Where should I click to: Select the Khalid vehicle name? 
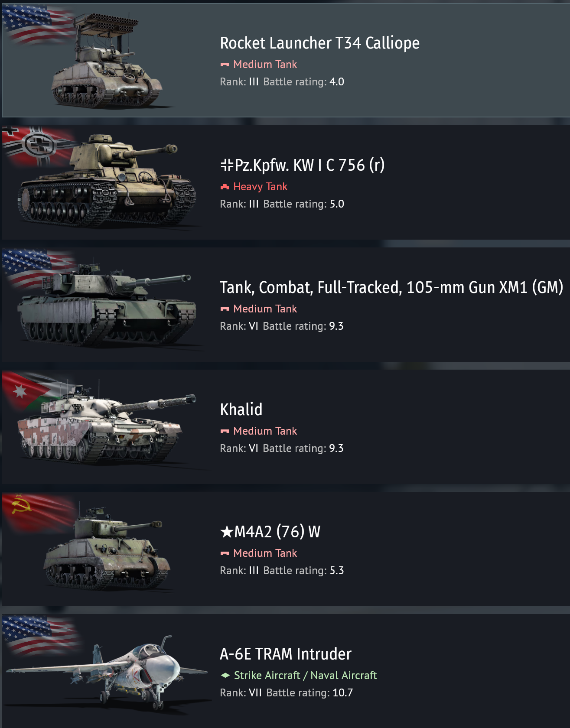pos(241,409)
